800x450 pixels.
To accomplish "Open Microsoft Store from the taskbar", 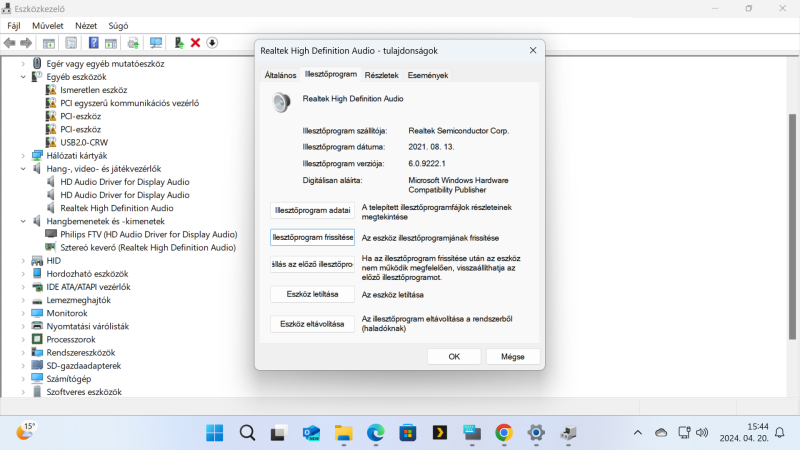I will [408, 433].
